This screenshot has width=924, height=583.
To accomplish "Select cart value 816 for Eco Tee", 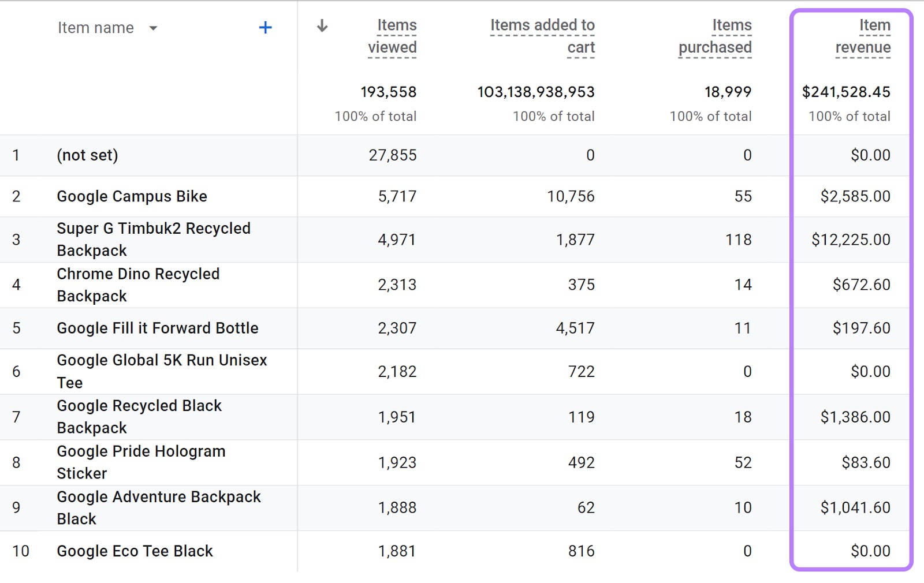I will 582,551.
